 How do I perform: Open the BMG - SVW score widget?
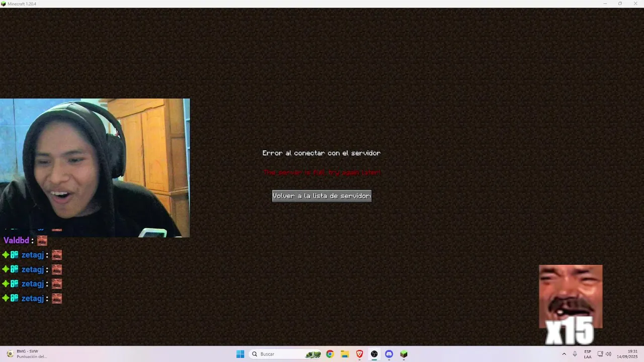point(28,354)
